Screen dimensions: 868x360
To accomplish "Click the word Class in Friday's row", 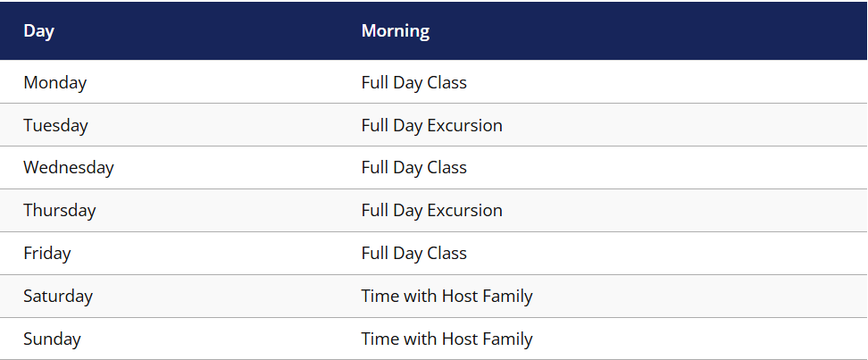I will 447,254.
